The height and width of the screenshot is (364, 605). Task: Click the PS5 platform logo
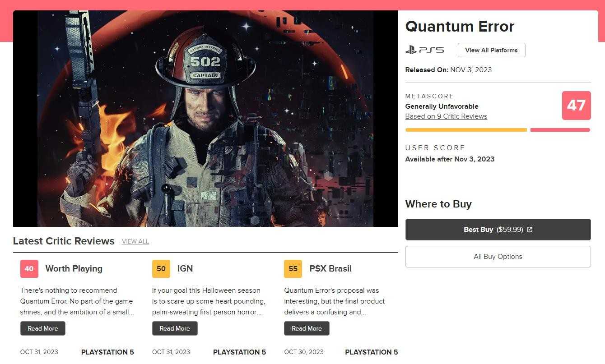(x=424, y=50)
